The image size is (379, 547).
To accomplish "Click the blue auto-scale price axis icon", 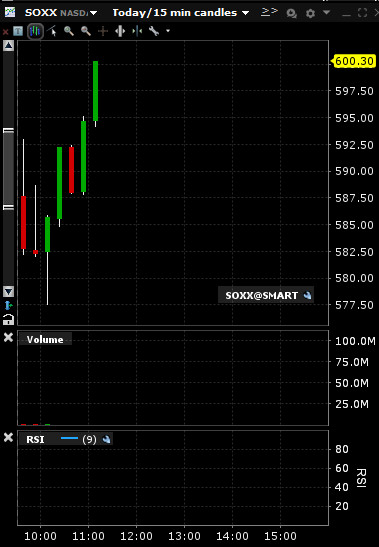I will point(8,306).
